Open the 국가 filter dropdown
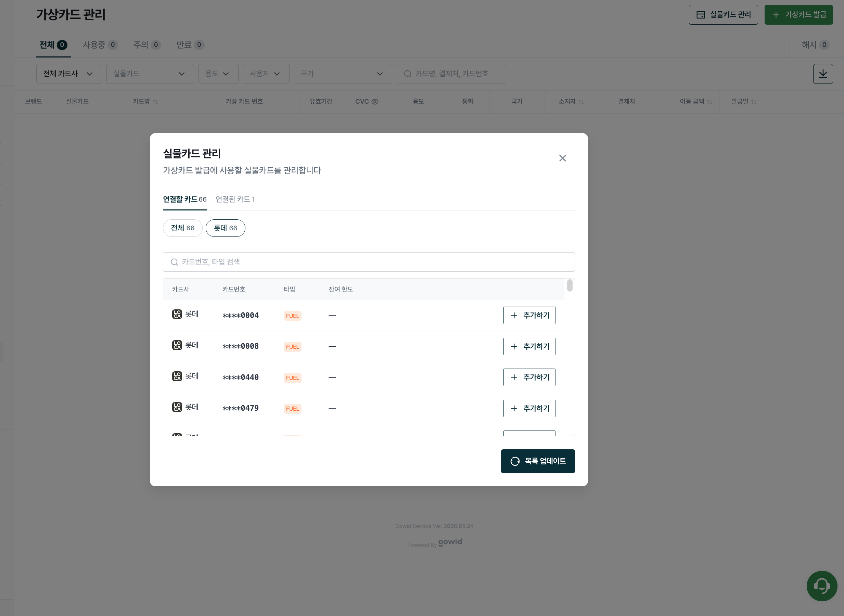This screenshot has height=616, width=844. pyautogui.click(x=342, y=74)
